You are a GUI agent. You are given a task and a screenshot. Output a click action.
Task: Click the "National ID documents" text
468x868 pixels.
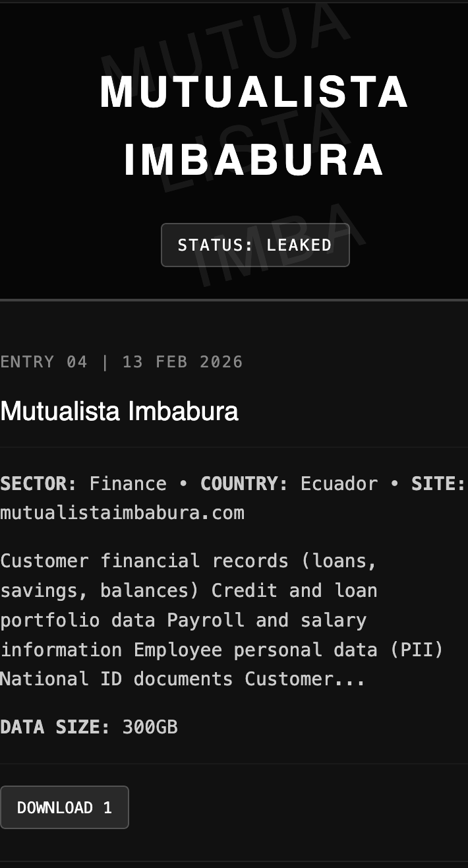click(x=116, y=679)
